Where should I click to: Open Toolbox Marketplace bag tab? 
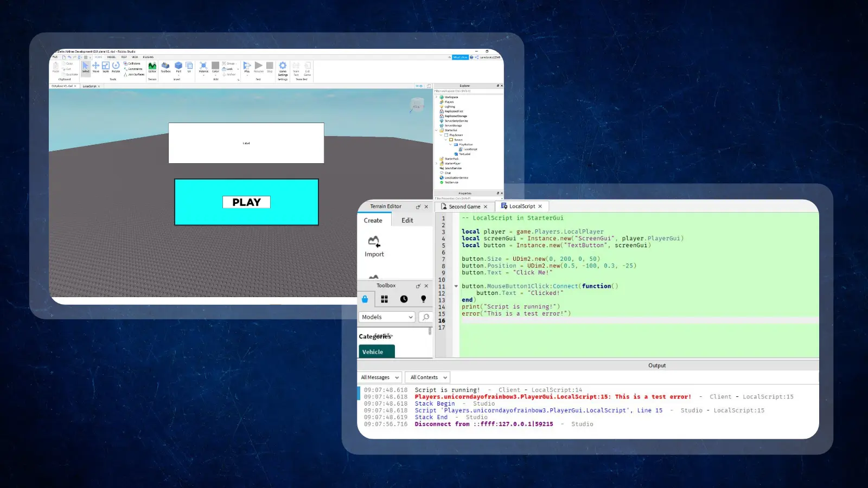click(365, 299)
